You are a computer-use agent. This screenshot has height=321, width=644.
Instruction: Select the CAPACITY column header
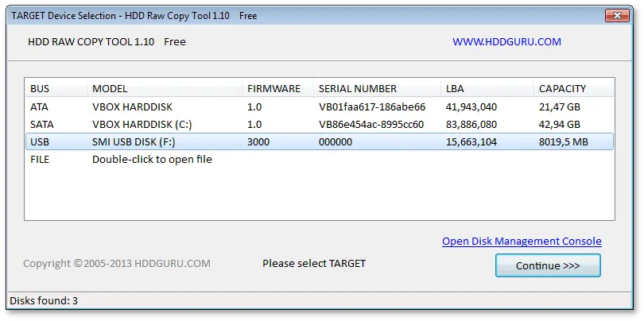pyautogui.click(x=562, y=88)
